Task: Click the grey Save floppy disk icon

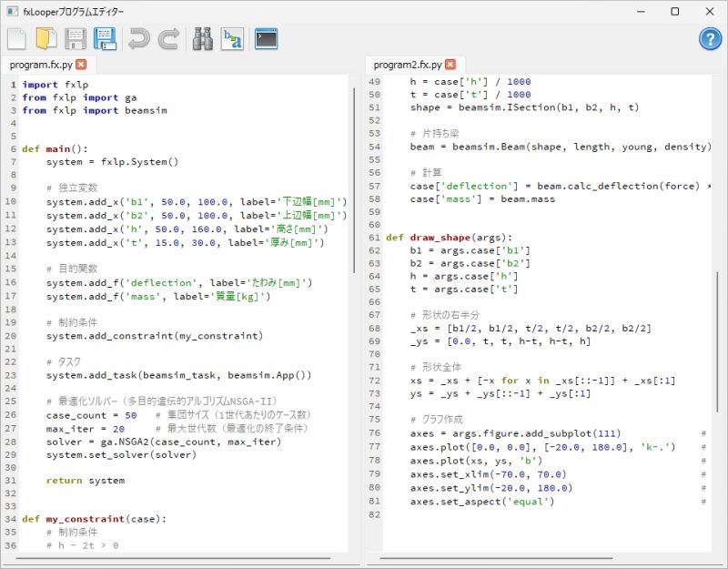Action: pos(76,38)
